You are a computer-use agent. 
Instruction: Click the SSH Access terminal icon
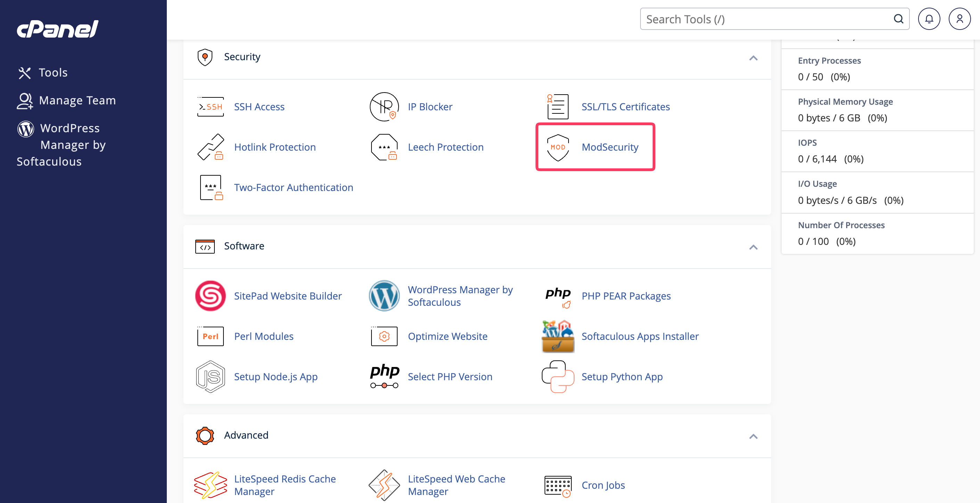(210, 107)
